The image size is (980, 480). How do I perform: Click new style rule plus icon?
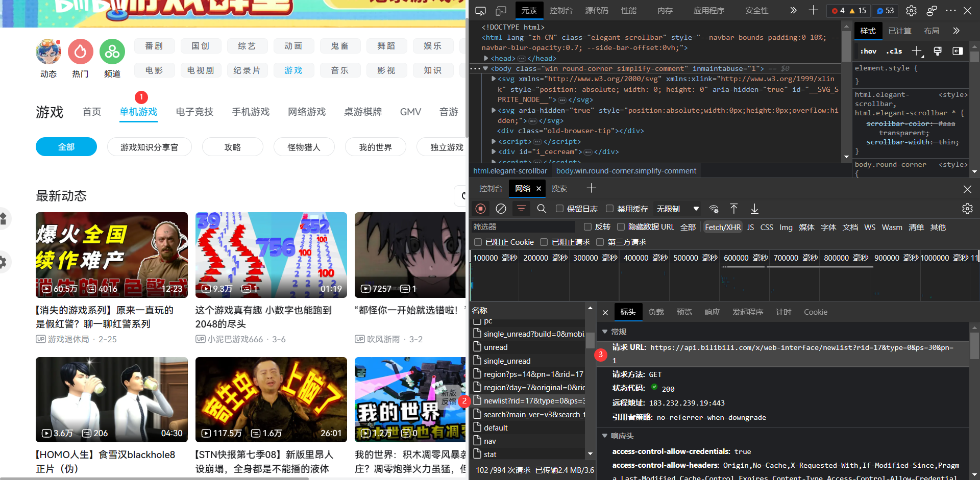coord(917,51)
